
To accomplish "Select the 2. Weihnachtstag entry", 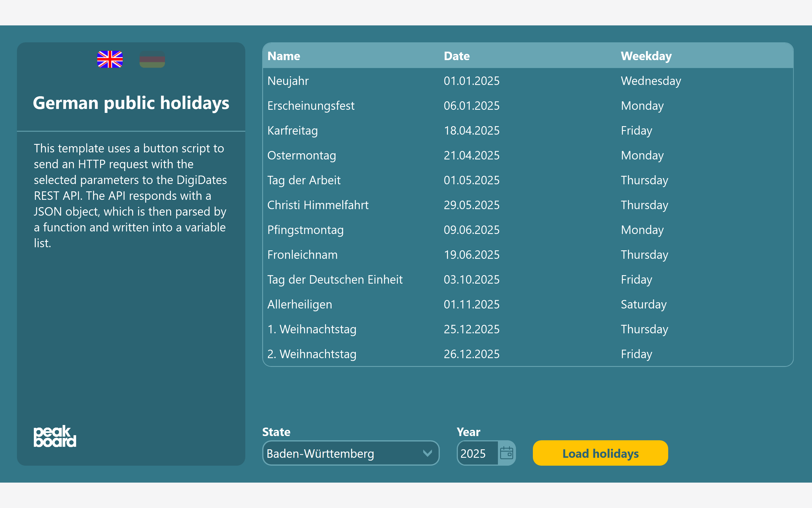I will click(x=312, y=354).
